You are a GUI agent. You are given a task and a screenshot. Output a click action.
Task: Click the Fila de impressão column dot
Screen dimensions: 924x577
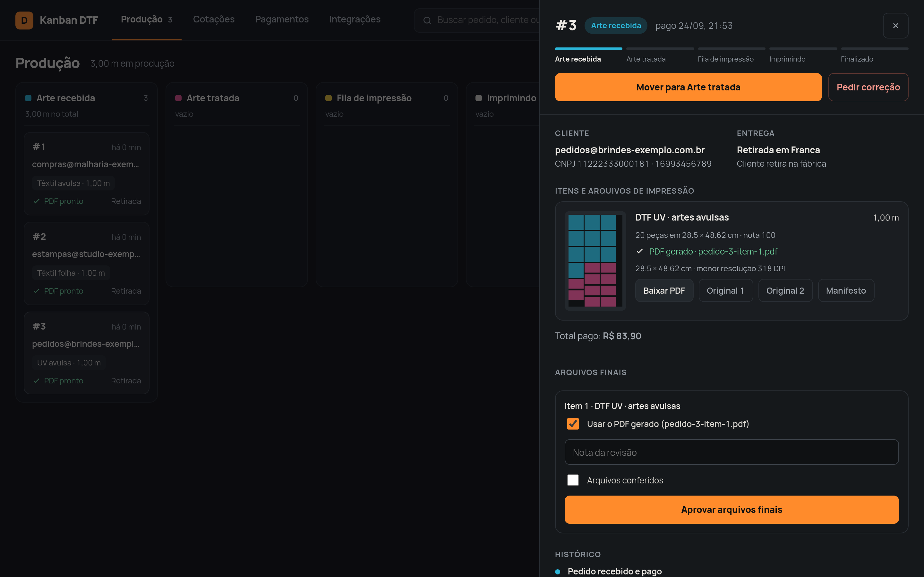(328, 98)
